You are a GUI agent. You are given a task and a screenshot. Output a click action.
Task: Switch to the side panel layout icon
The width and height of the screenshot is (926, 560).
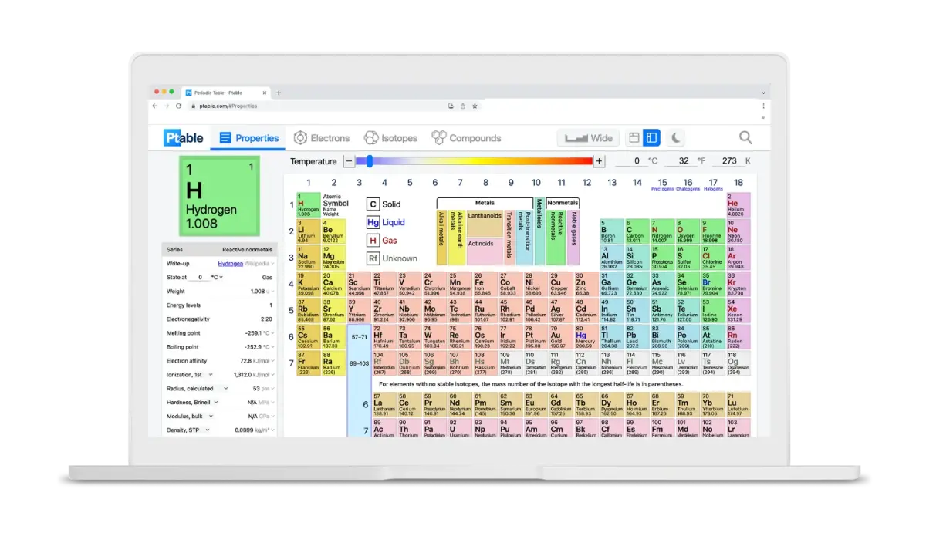(x=651, y=138)
